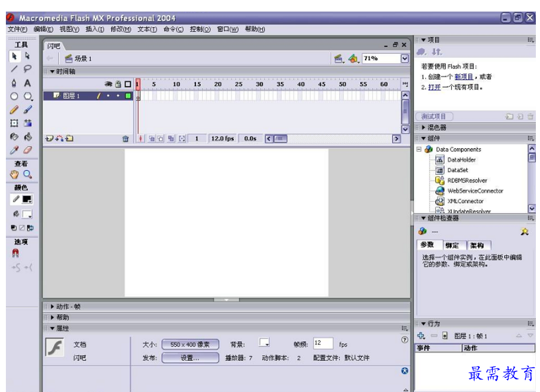Click the Insert Layer Folder icon
Image resolution: width=540 pixels, height=392 pixels.
point(69,138)
